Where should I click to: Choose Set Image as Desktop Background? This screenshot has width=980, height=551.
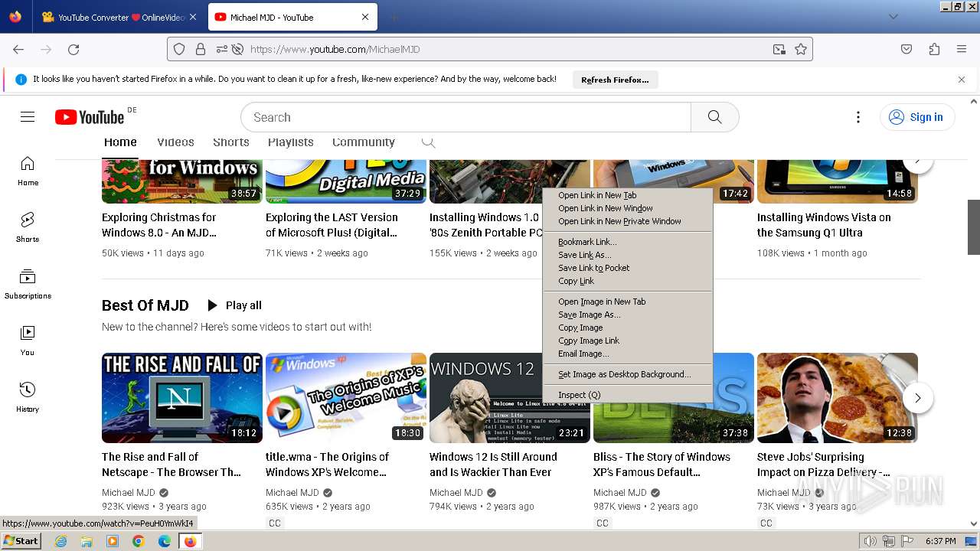coord(628,374)
